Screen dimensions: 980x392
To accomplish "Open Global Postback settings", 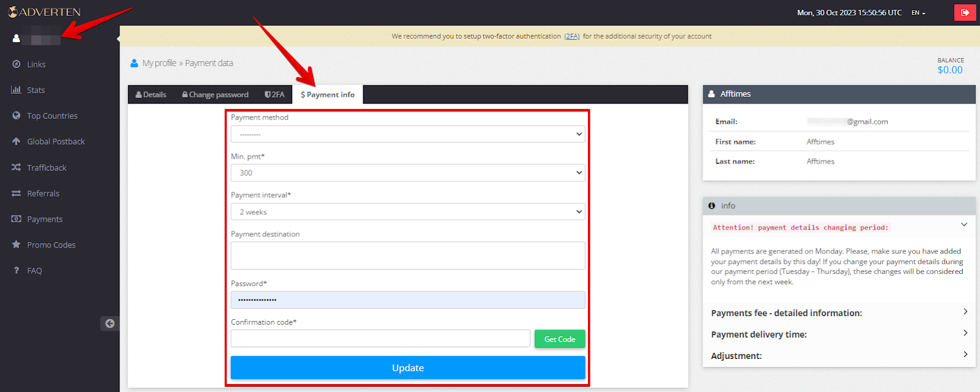I will [x=56, y=141].
